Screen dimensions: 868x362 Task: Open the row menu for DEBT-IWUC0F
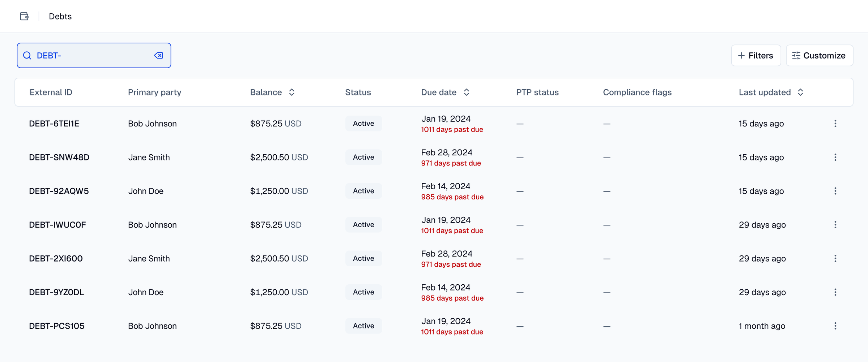point(835,225)
